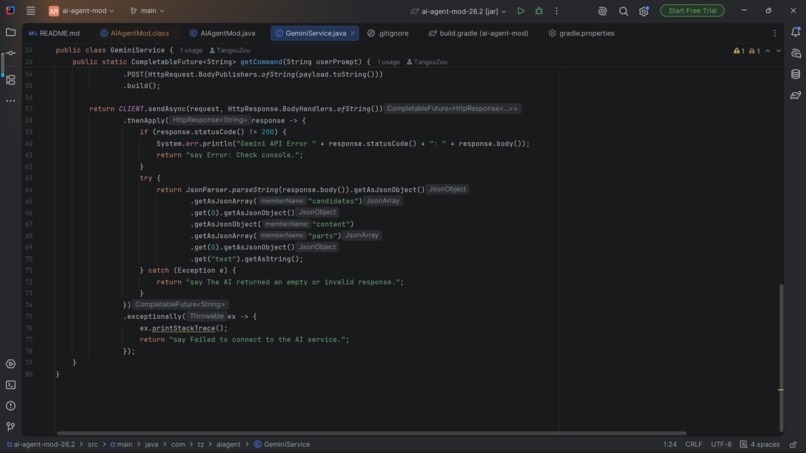Open the Commit tool window

pyautogui.click(x=10, y=53)
